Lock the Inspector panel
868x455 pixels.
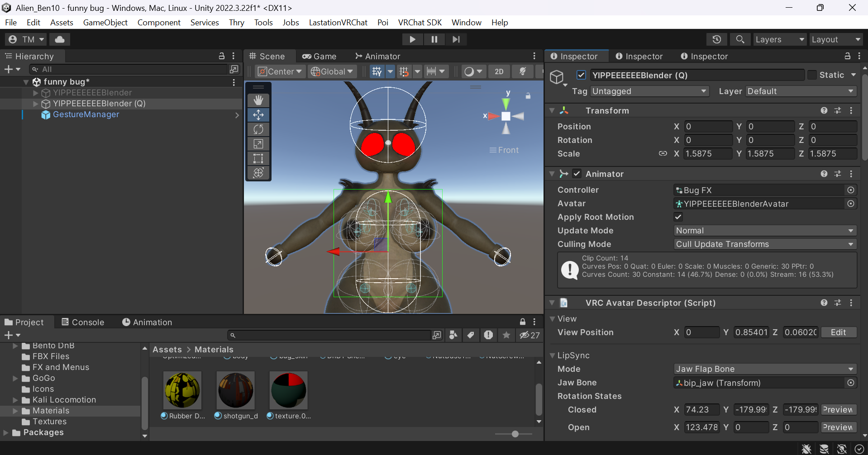coord(847,56)
